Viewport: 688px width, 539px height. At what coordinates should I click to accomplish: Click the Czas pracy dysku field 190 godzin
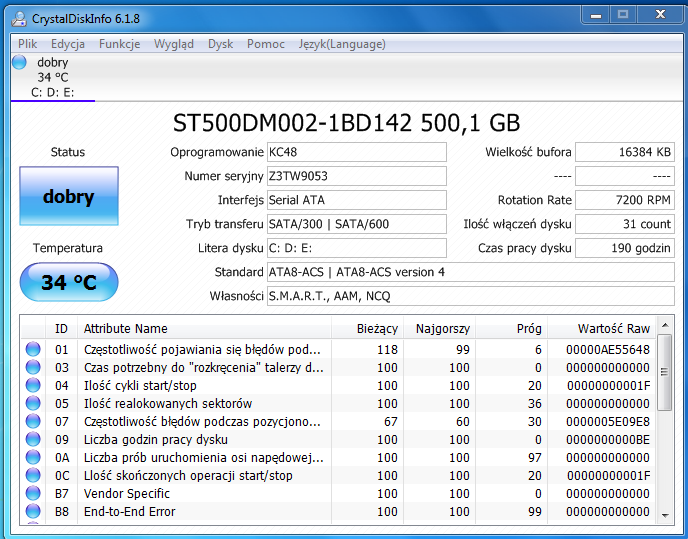pyautogui.click(x=625, y=248)
